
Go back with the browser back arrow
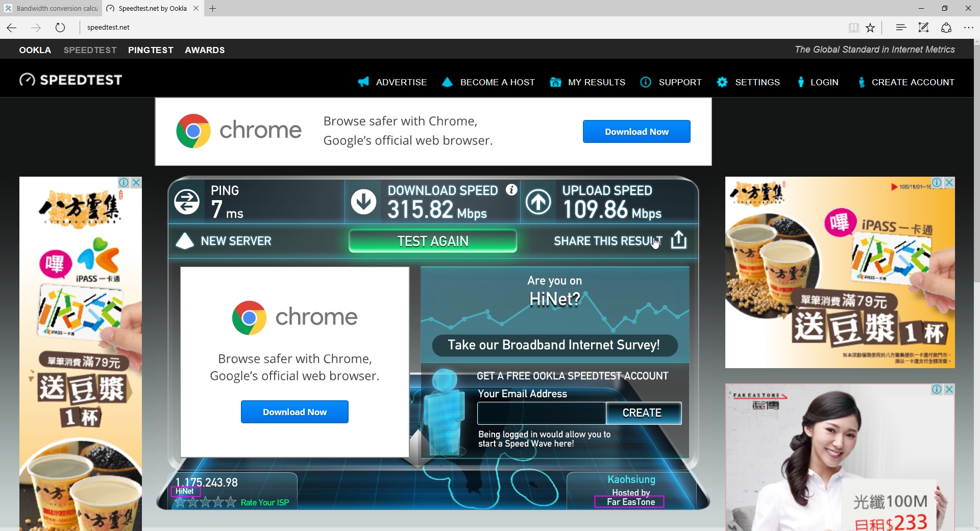click(12, 28)
